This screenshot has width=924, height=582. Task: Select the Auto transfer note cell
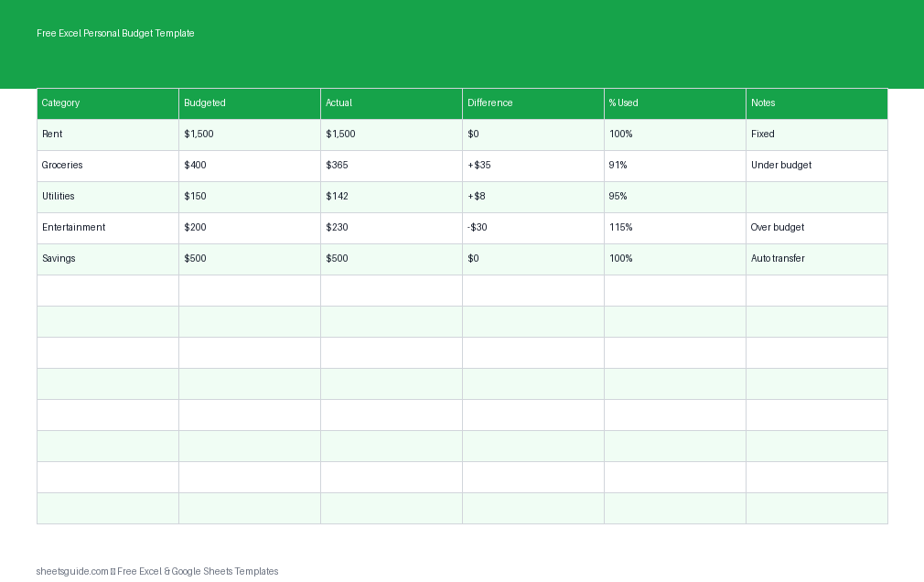tap(817, 259)
